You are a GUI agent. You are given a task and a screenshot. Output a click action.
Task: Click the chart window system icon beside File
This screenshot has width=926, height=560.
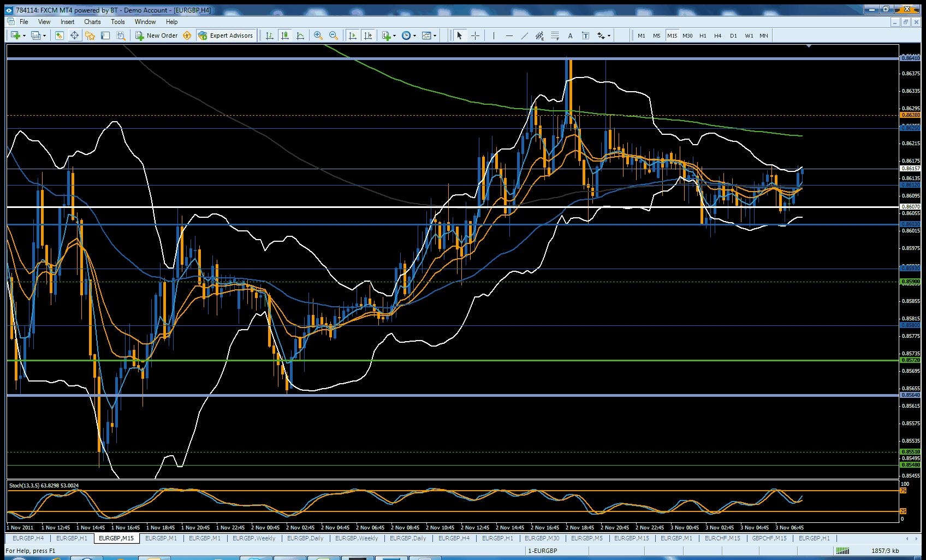[x=11, y=22]
